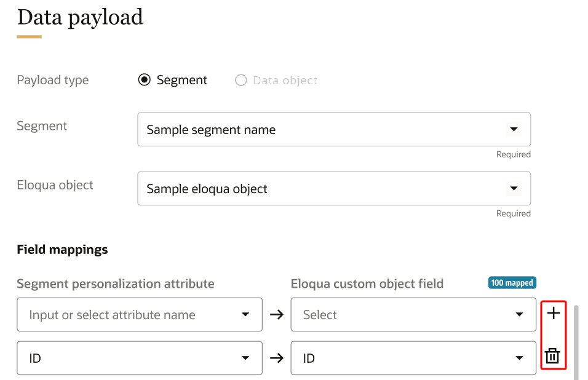Delete the ID field mapping row
Image resolution: width=588 pixels, height=380 pixels.
pos(553,356)
